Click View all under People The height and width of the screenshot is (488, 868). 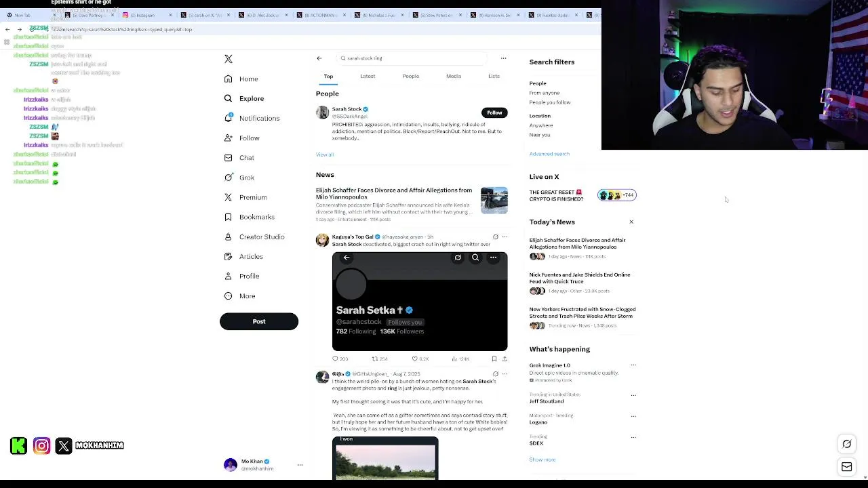[x=325, y=155]
